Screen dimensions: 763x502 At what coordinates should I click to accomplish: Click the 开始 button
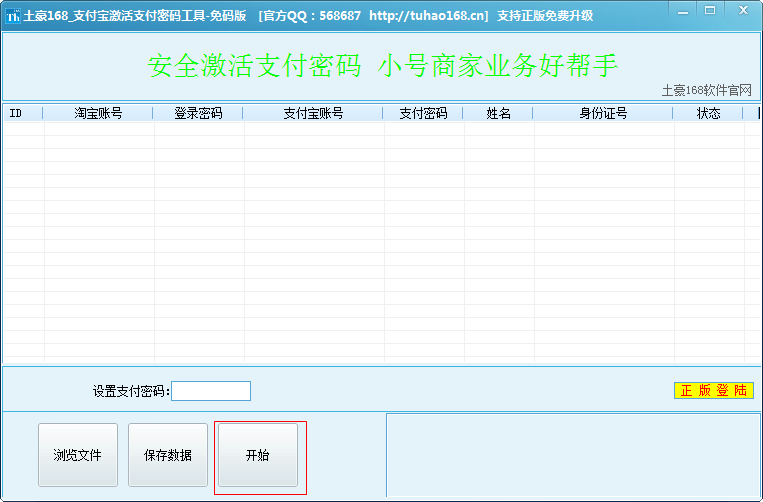[x=258, y=455]
